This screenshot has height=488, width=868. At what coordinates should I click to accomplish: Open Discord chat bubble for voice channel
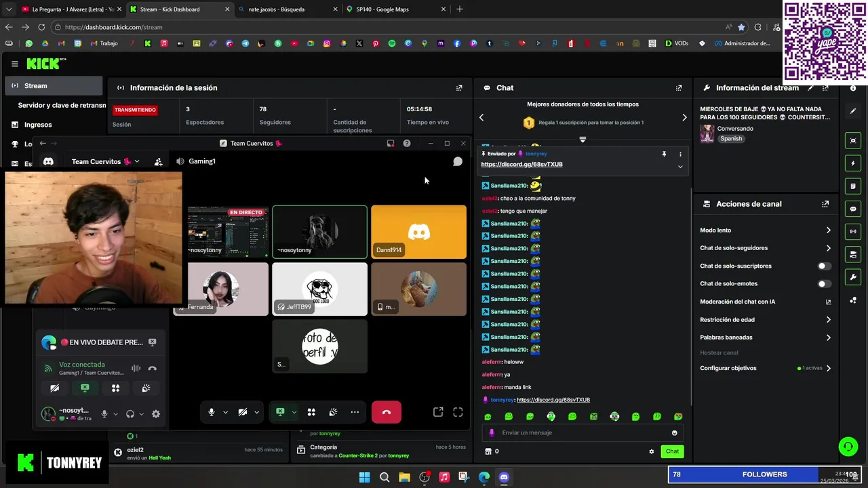458,161
